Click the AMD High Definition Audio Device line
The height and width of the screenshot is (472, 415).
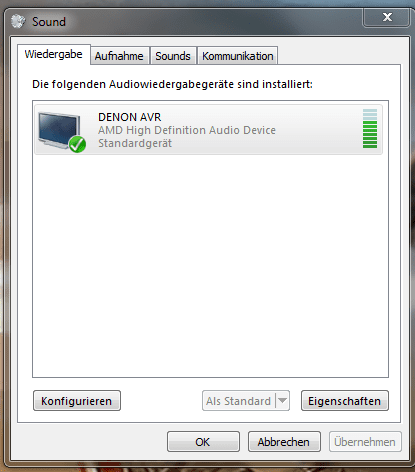click(x=187, y=130)
